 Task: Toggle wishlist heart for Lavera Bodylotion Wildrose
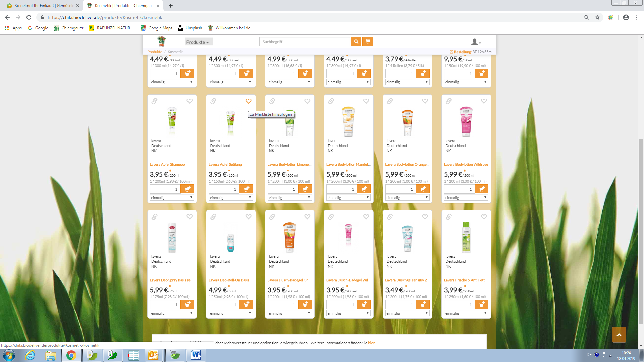click(x=484, y=101)
